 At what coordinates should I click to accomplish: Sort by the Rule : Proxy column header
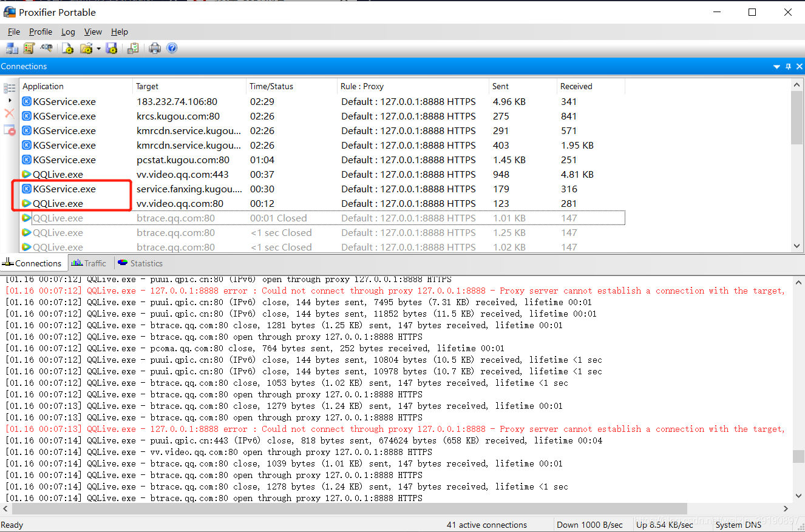[x=413, y=86]
